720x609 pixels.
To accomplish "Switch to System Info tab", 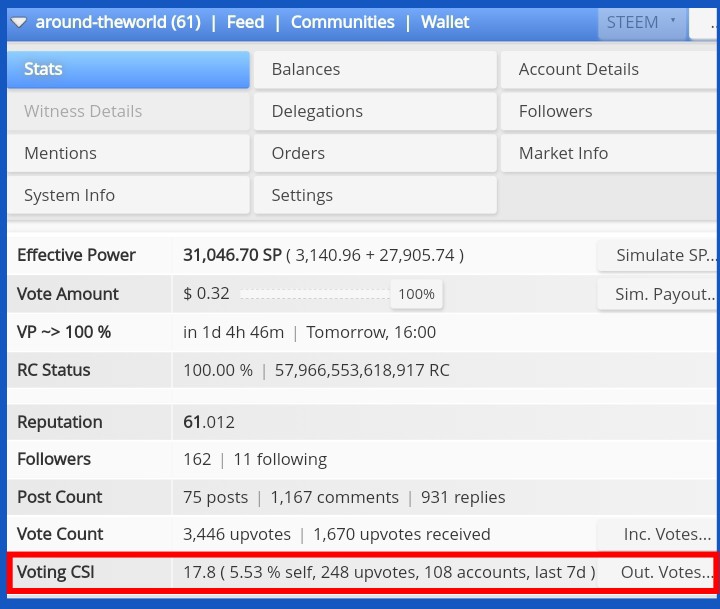I will [x=128, y=195].
